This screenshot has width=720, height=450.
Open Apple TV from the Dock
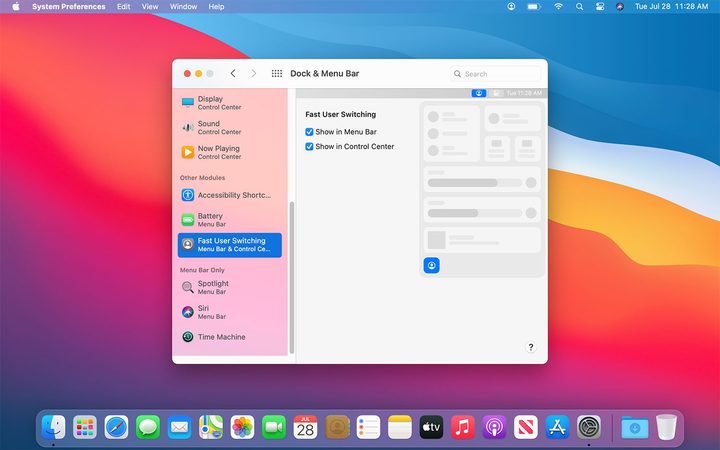tap(432, 427)
